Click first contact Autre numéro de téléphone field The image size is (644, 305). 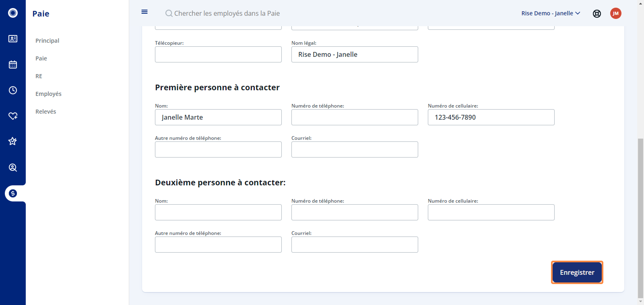[218, 149]
